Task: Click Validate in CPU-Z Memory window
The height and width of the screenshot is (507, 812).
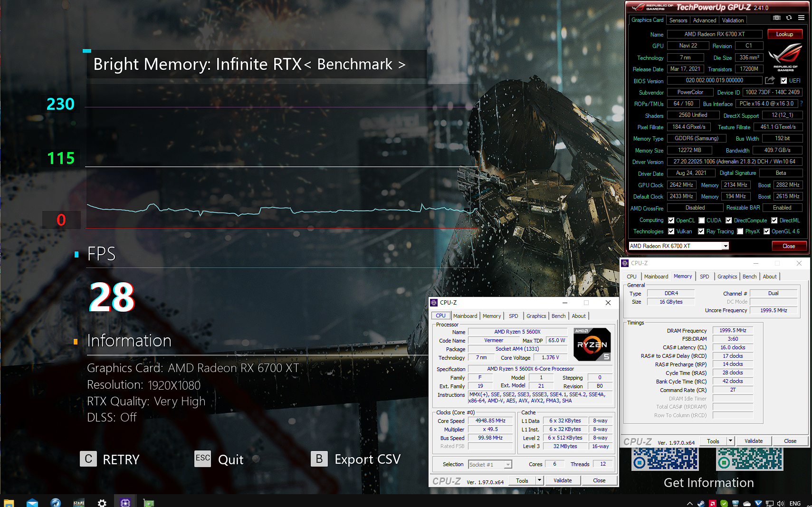Action: coord(754,441)
